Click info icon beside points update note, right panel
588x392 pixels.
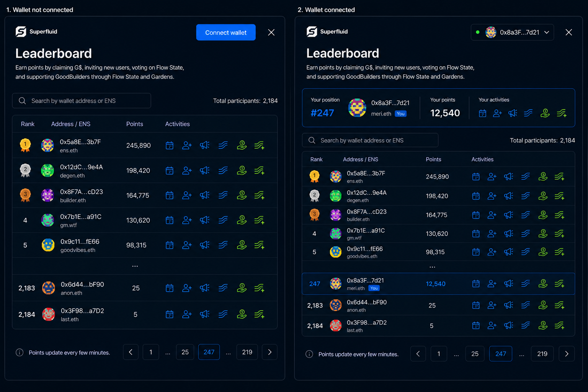click(x=309, y=354)
